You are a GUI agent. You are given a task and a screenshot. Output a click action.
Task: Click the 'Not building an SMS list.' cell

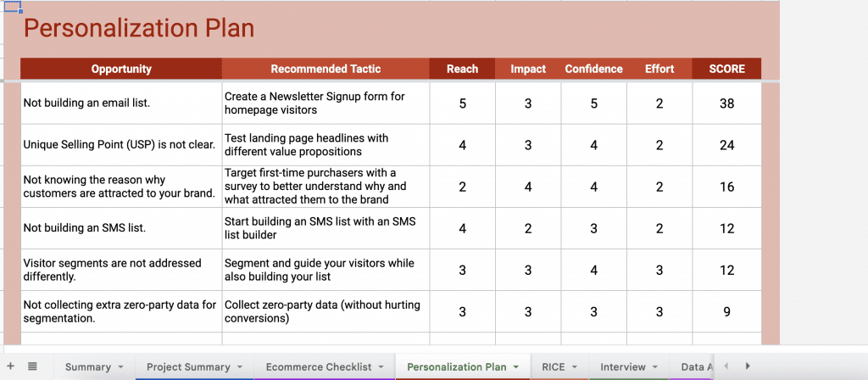pyautogui.click(x=121, y=227)
